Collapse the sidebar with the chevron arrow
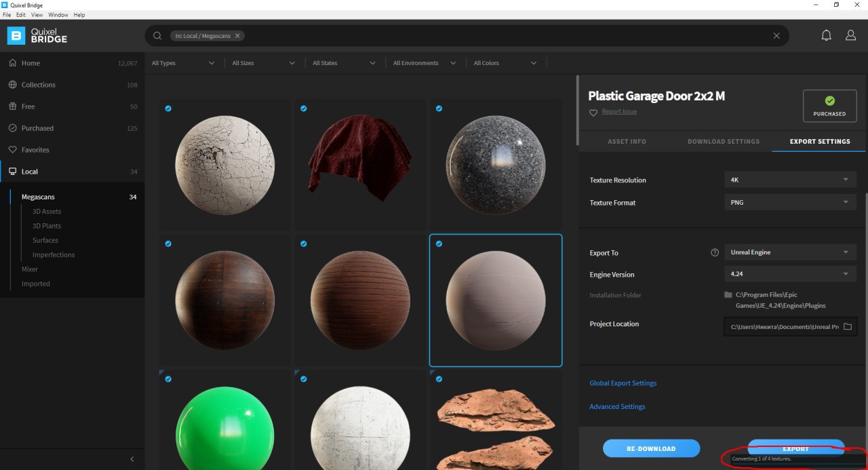Image resolution: width=868 pixels, height=470 pixels. coord(132,459)
